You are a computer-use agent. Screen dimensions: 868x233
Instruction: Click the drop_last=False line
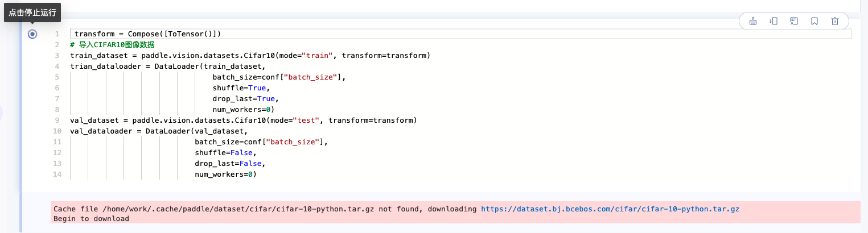[x=230, y=164]
